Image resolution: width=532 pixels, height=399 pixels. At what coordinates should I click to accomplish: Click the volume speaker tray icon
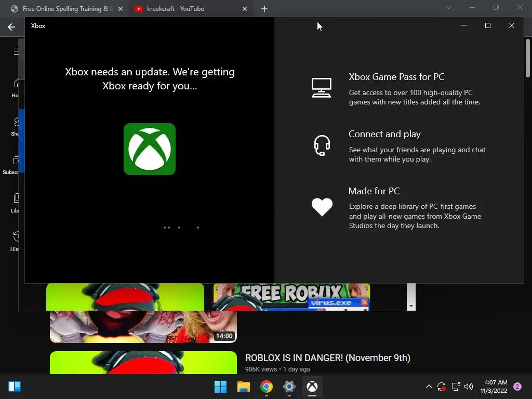point(469,387)
